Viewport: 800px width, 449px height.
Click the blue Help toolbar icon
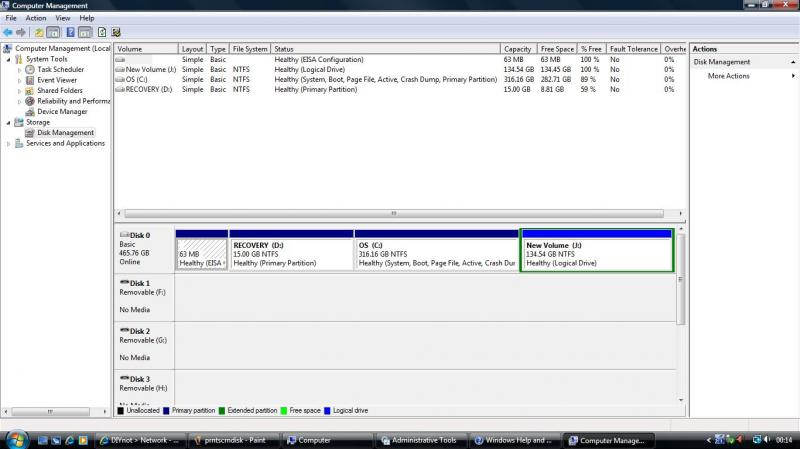tap(70, 32)
